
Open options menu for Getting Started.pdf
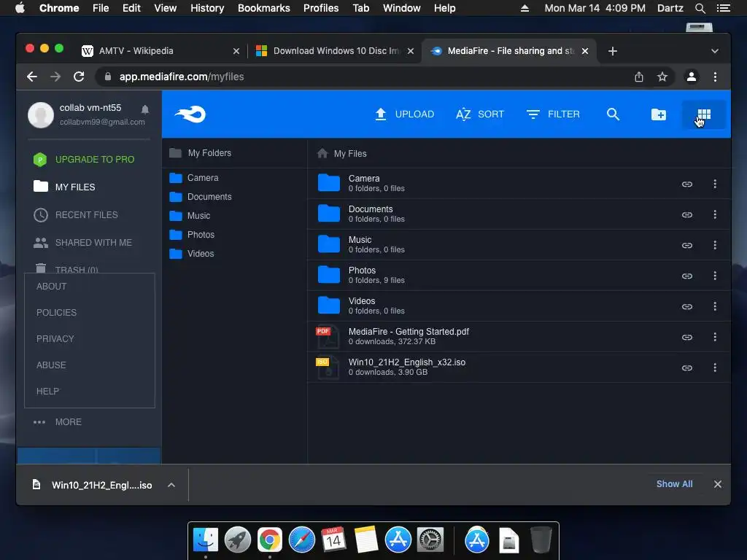click(715, 337)
